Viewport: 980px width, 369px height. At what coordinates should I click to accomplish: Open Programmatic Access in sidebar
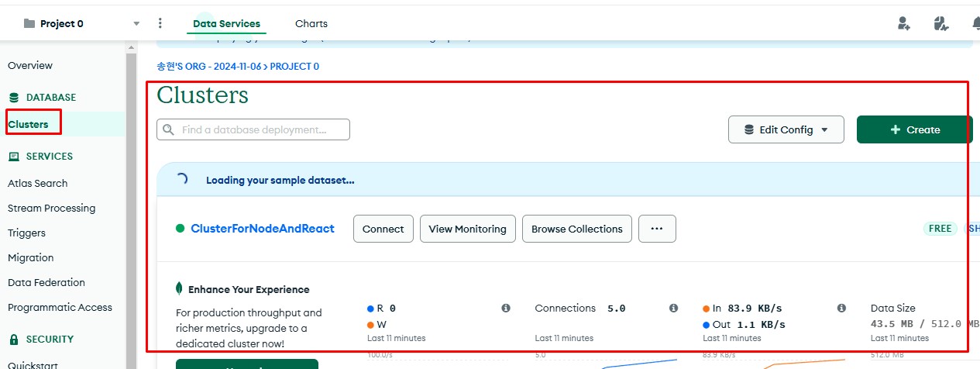60,307
